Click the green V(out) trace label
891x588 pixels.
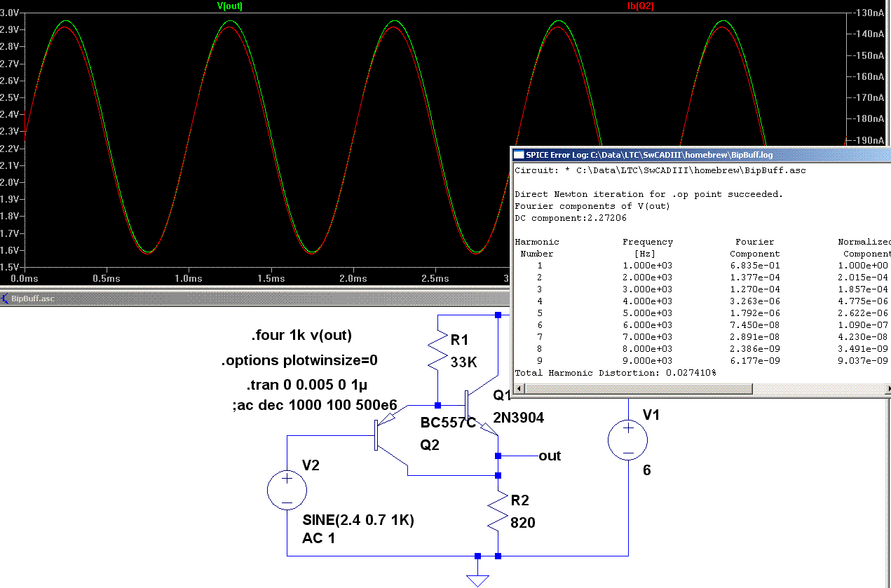click(230, 6)
